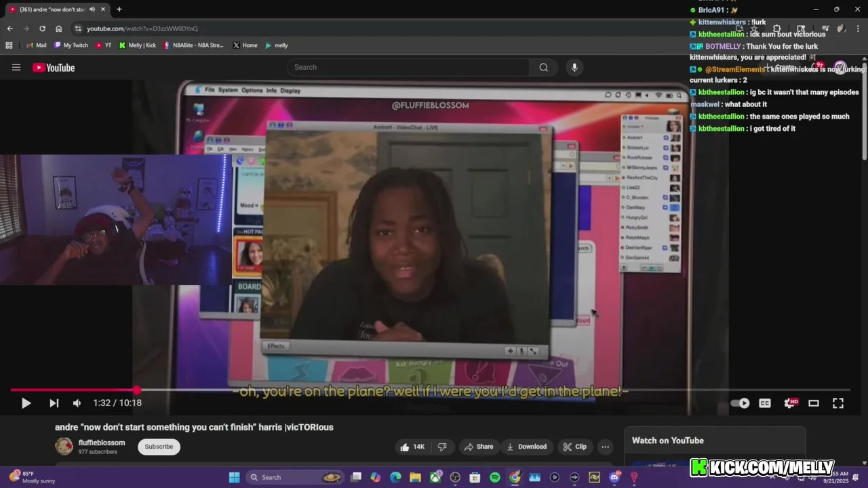Viewport: 868px width, 488px height.
Task: Open Xbox app from taskbar
Action: tap(435, 477)
